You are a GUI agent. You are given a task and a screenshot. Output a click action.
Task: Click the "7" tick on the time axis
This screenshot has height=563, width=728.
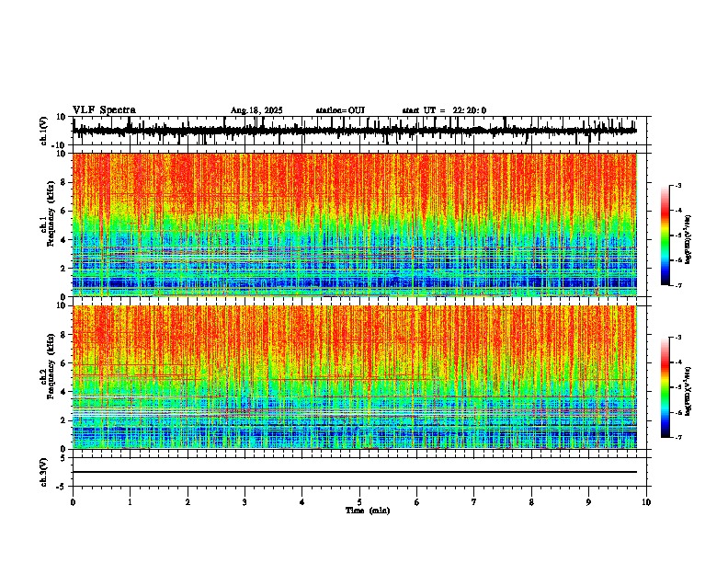474,502
